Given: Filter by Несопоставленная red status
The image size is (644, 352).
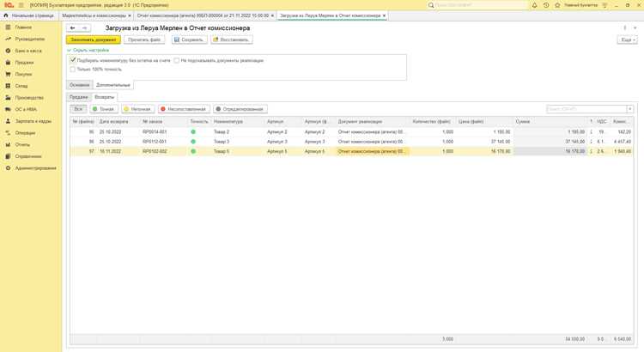Looking at the screenshot, I should [x=184, y=109].
